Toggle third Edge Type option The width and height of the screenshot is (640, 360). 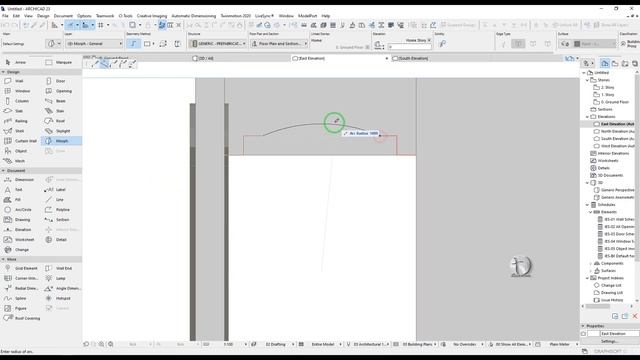533,44
